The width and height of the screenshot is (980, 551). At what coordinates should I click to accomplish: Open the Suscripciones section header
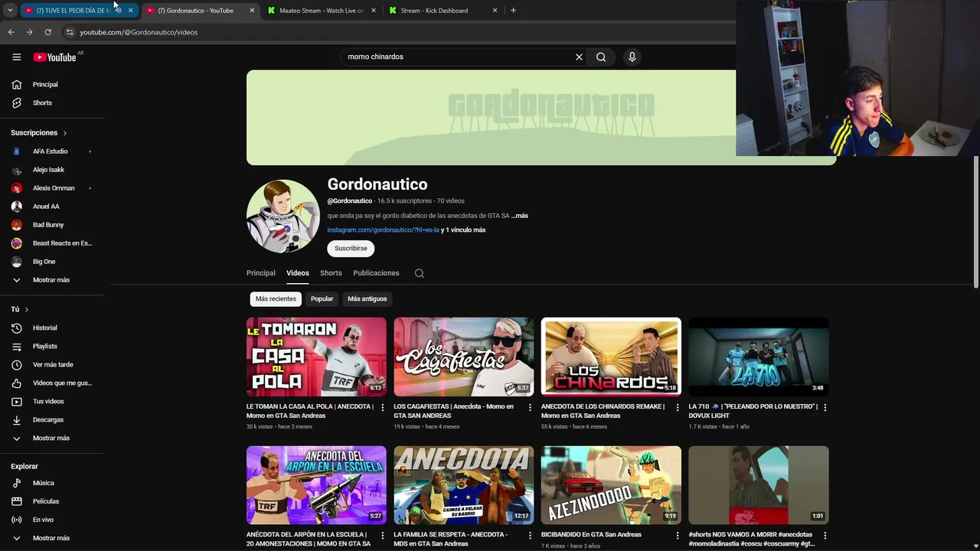[39, 132]
